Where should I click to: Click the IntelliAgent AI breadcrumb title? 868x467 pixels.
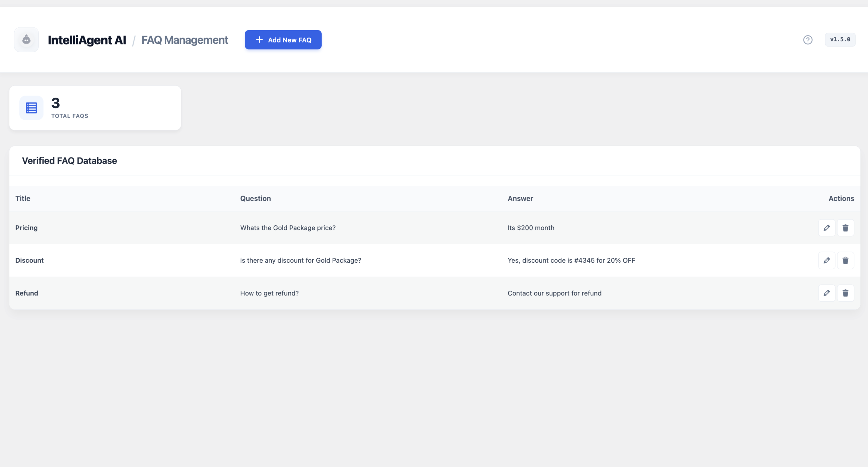pyautogui.click(x=87, y=40)
